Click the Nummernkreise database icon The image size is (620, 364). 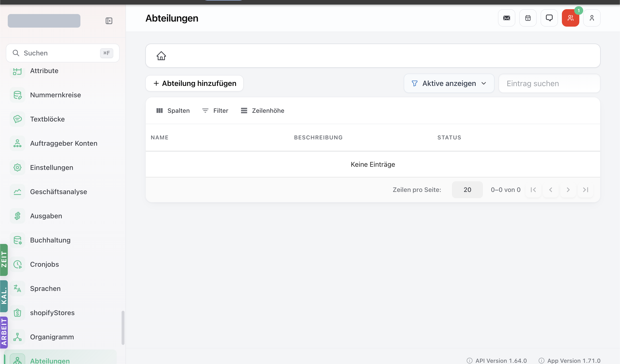pos(17,95)
